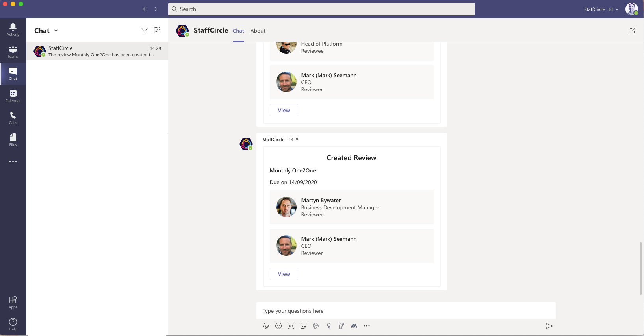The image size is (644, 336).
Task: Click the Praise badge icon
Action: click(329, 326)
